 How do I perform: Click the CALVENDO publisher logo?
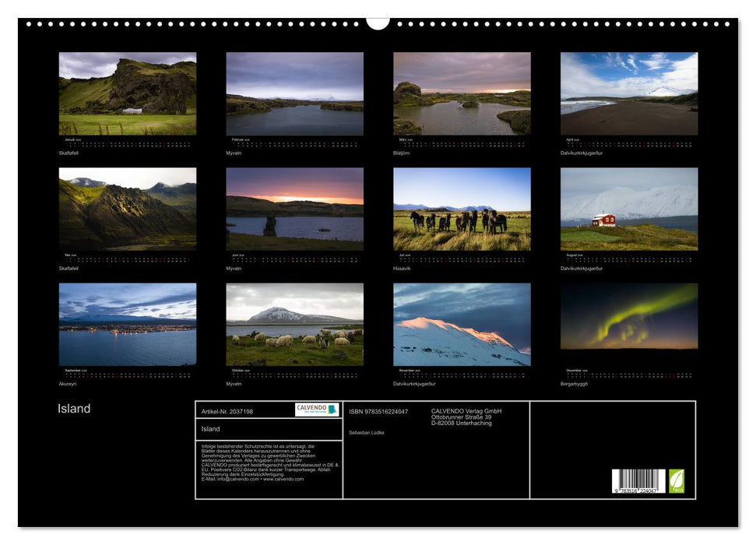click(x=318, y=409)
